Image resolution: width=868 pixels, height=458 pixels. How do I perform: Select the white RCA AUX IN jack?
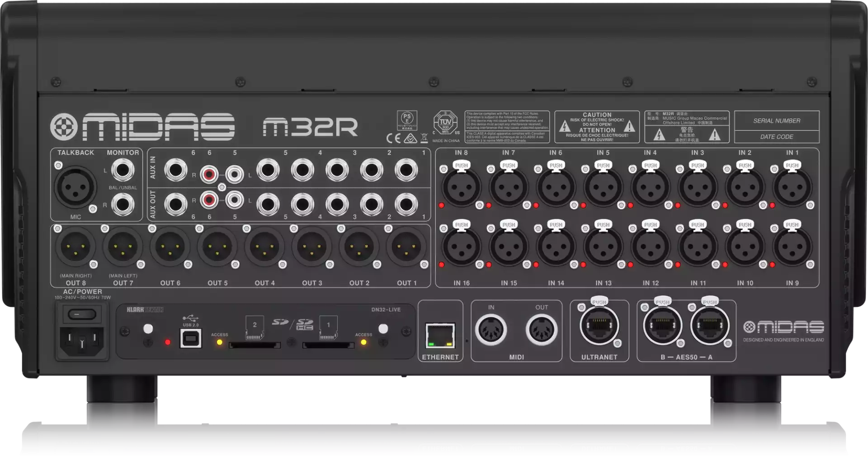234,174
